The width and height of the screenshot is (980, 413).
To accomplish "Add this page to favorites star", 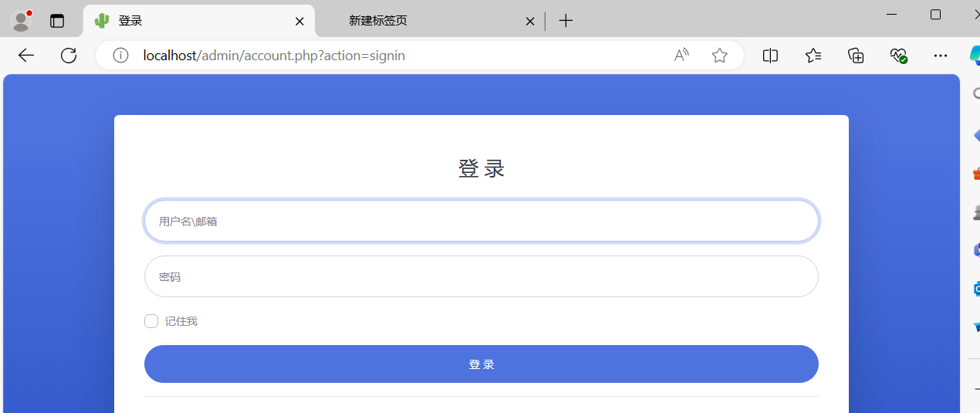I will coord(720,56).
